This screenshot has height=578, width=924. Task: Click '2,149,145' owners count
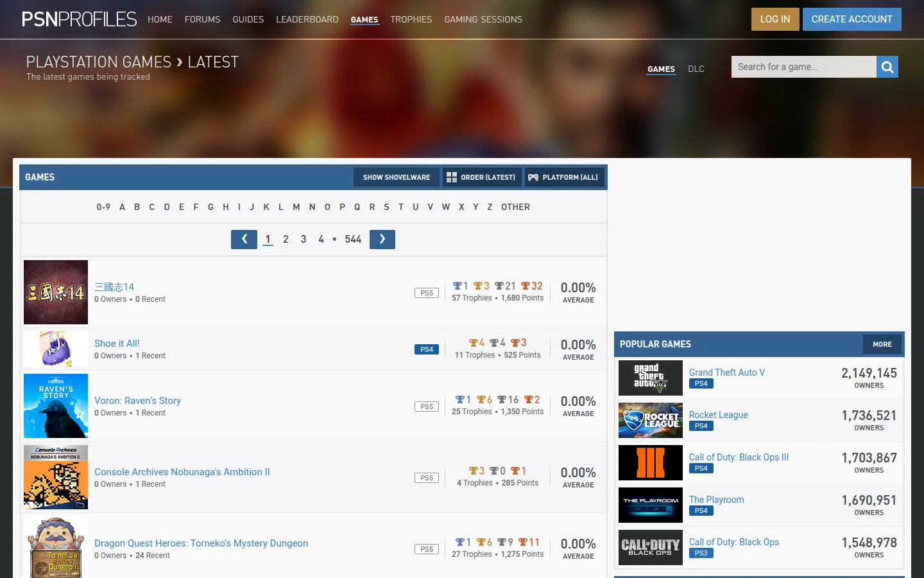[x=869, y=373]
